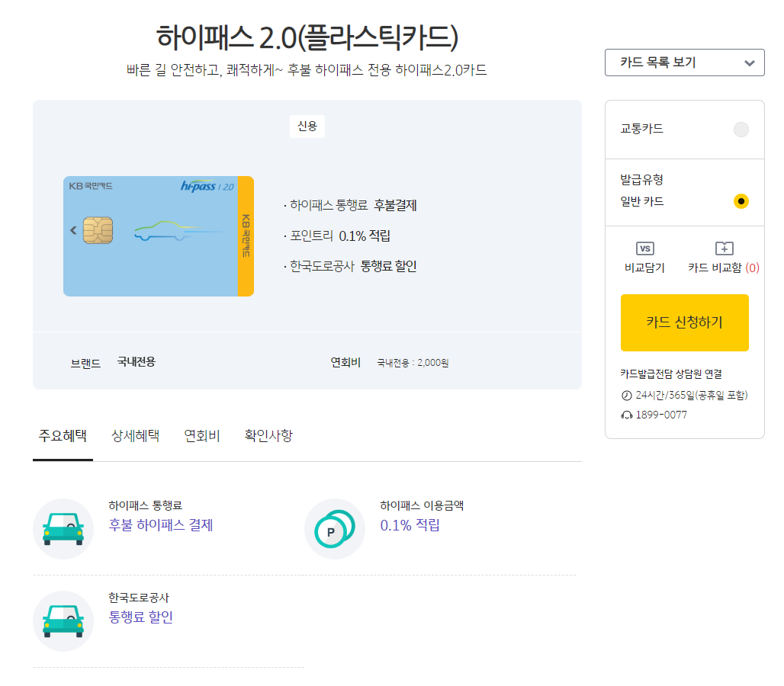The height and width of the screenshot is (686, 784).
Task: Click the 하이패스 2.0(플라스틱카드) title
Action: (x=307, y=37)
